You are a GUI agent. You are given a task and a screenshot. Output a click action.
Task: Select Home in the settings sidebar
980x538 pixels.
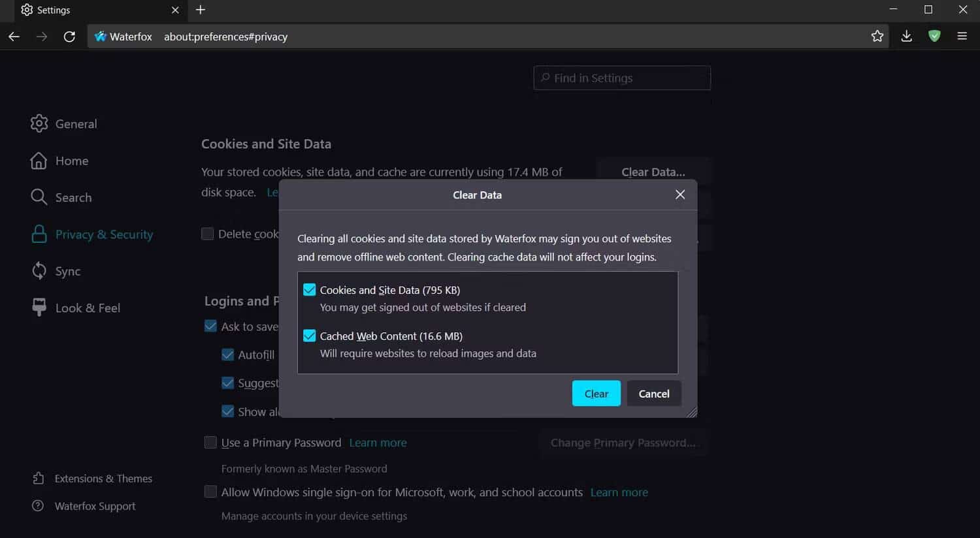pyautogui.click(x=71, y=161)
